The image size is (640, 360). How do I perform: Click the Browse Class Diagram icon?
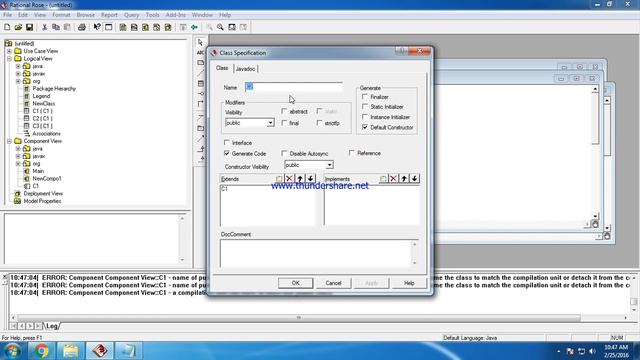point(123,27)
